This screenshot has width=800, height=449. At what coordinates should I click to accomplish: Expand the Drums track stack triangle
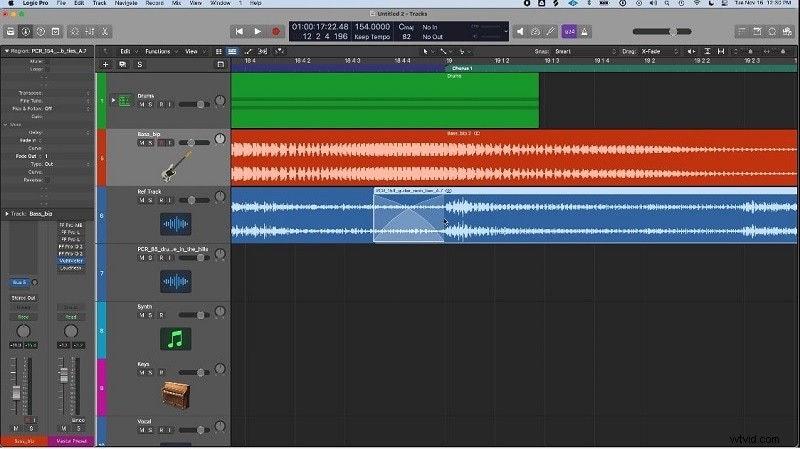(x=113, y=100)
